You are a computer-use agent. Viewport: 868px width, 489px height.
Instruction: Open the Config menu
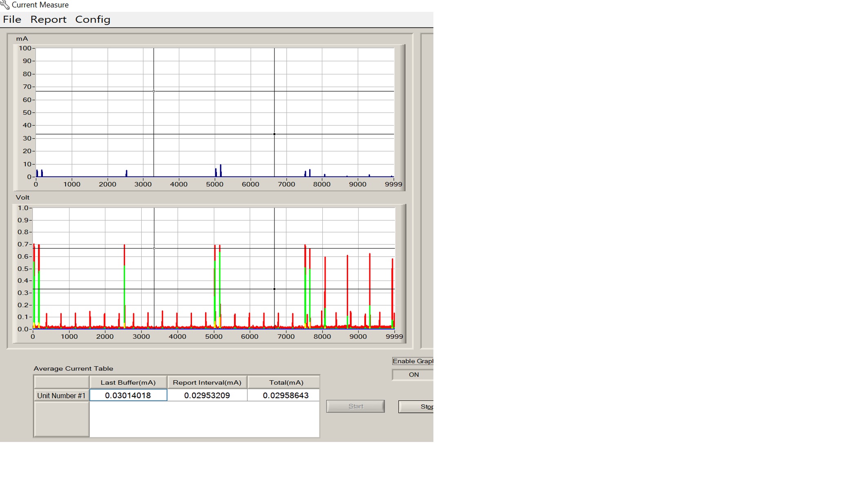point(93,19)
